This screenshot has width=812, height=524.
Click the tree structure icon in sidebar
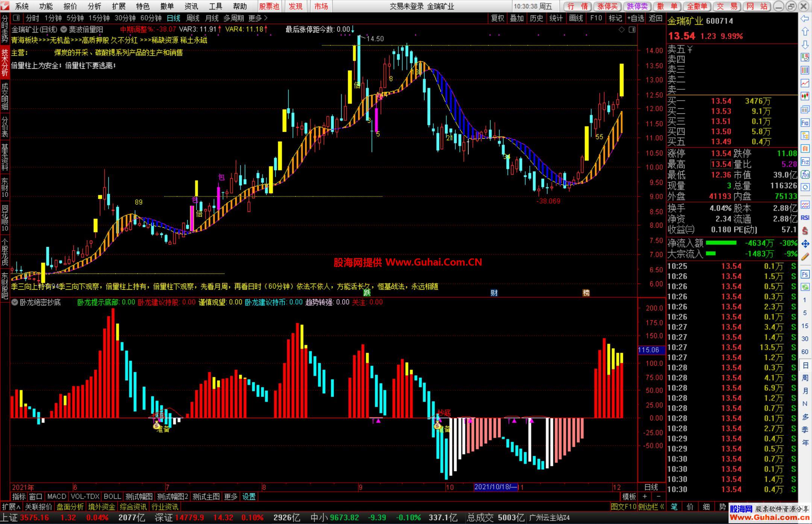point(805,136)
